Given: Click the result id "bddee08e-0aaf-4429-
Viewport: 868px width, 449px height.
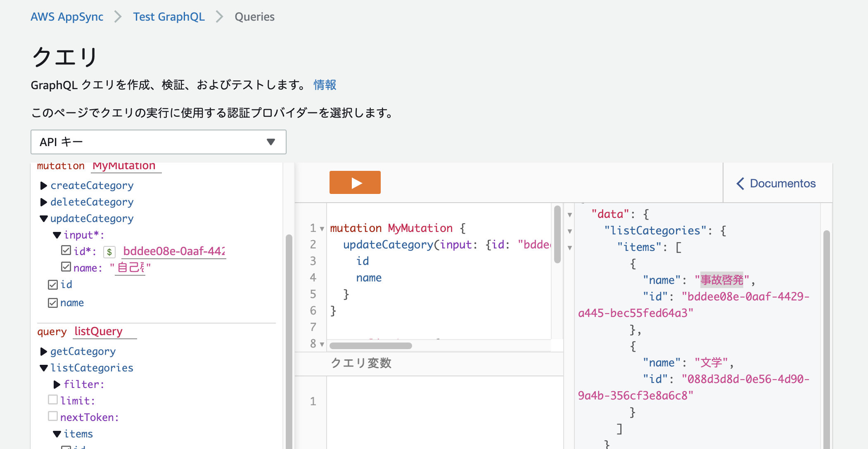Looking at the screenshot, I should [746, 296].
